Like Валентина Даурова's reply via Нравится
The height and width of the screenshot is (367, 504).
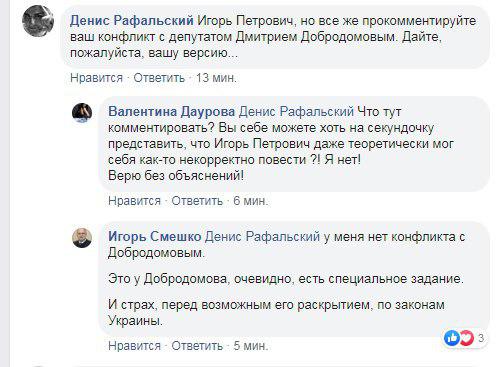click(134, 201)
